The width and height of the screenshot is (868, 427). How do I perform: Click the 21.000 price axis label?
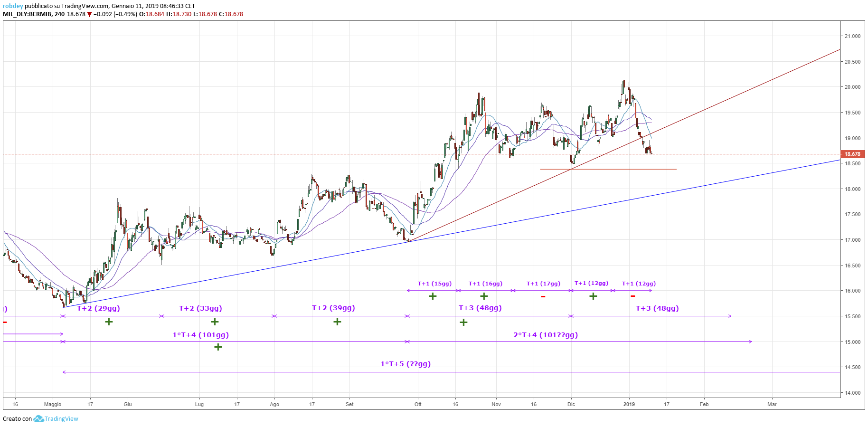[x=852, y=36]
